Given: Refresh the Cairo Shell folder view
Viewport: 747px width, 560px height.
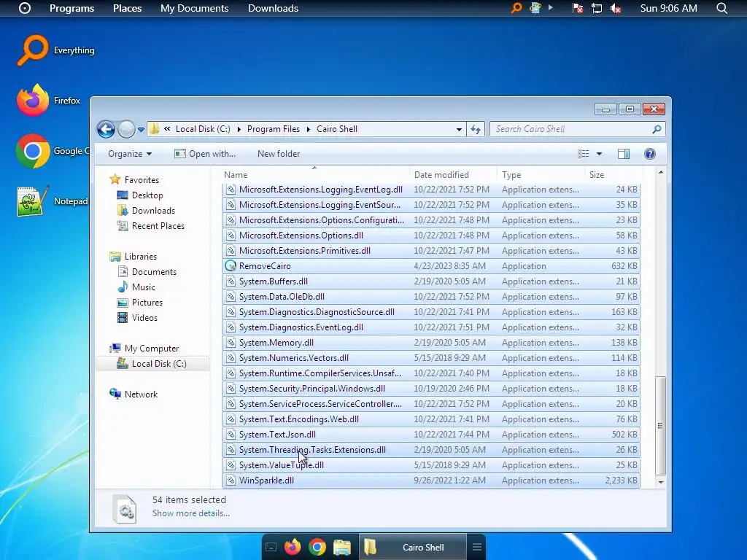Looking at the screenshot, I should coord(476,129).
